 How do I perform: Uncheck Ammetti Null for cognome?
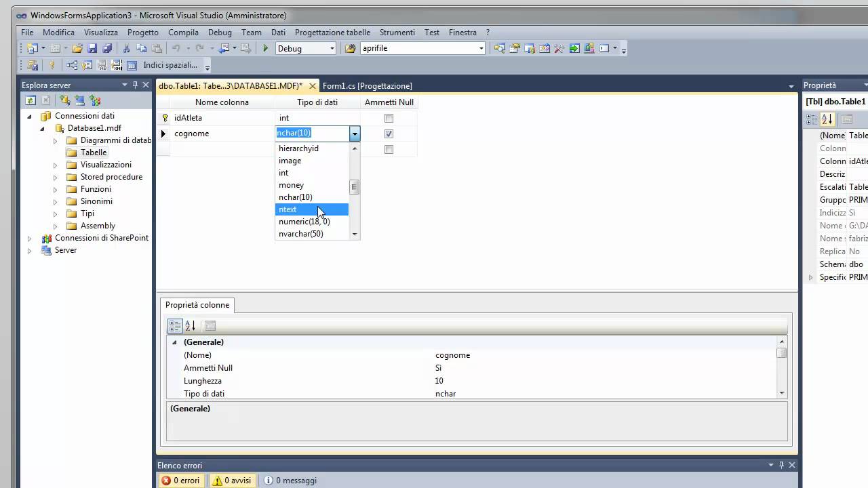389,134
